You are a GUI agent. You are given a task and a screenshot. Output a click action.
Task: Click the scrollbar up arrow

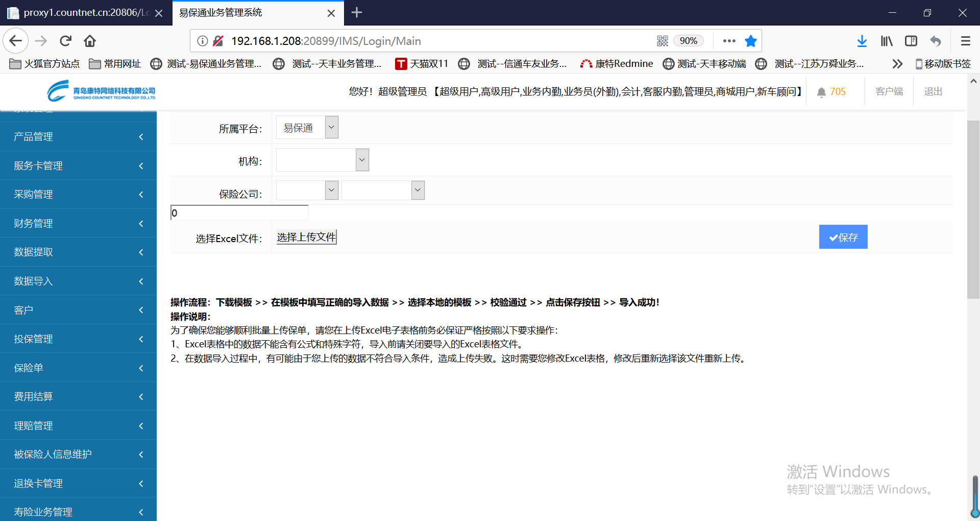(973, 81)
